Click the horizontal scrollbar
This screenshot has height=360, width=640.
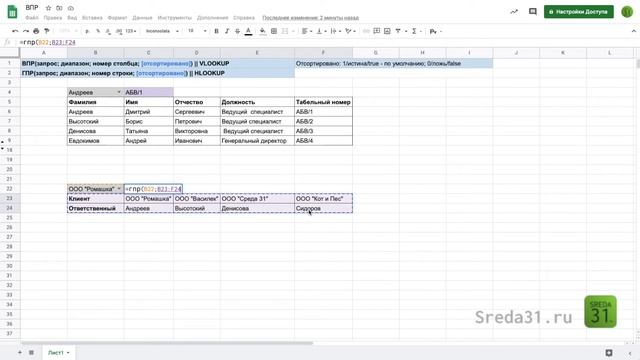(167, 343)
